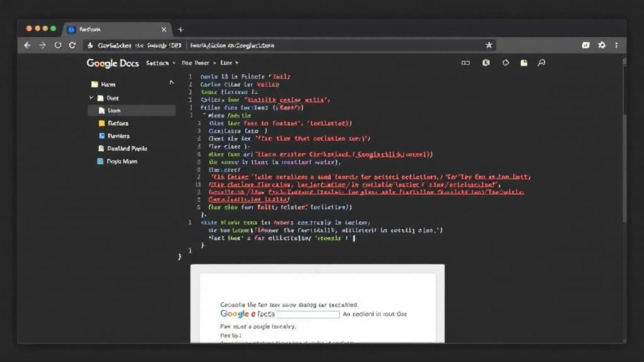Open the third dropdown menu in Docs header
The width and height of the screenshot is (644, 362).
229,63
